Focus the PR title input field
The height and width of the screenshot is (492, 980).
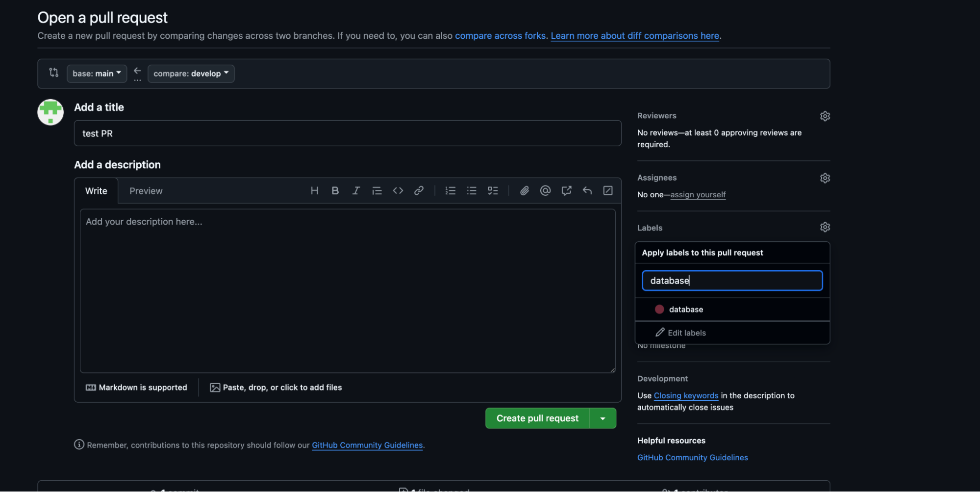(x=347, y=133)
